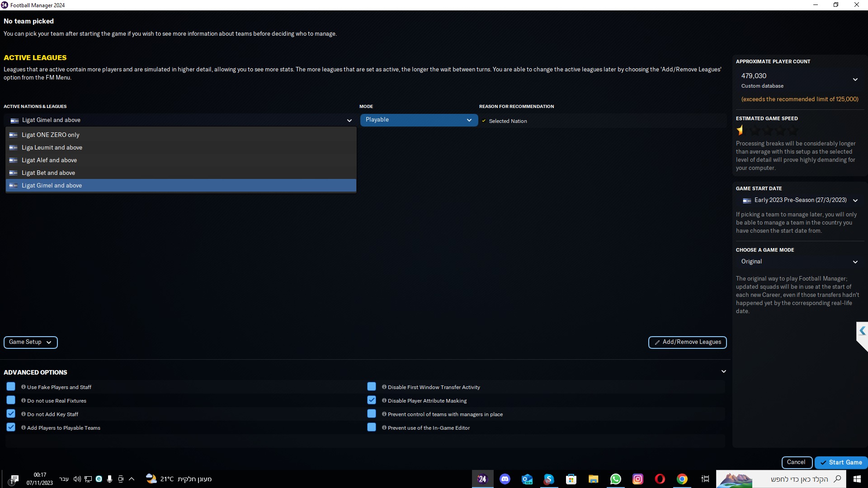Click the info icon beside Disable Player Attribute Masking
The image size is (868, 488).
(x=384, y=401)
